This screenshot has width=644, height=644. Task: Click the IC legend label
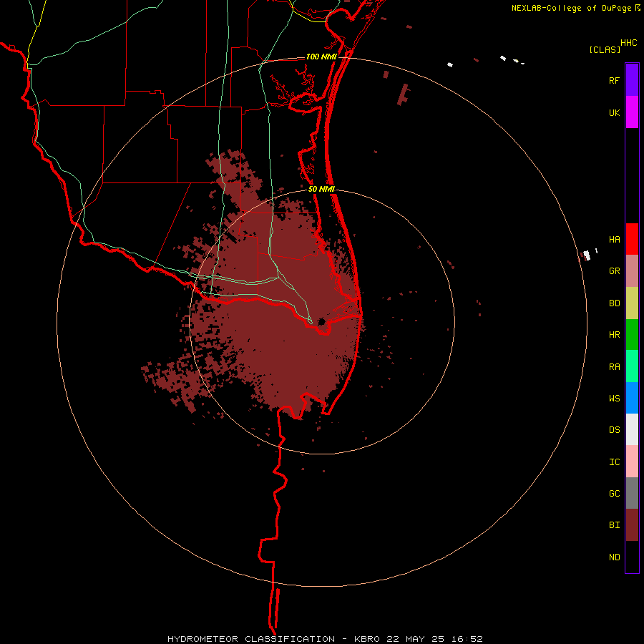(615, 462)
